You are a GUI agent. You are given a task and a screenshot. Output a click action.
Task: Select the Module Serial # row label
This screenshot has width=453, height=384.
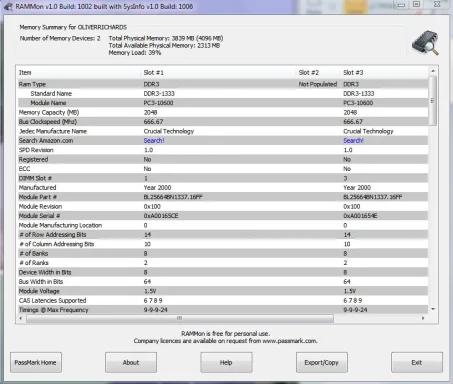[x=39, y=216]
